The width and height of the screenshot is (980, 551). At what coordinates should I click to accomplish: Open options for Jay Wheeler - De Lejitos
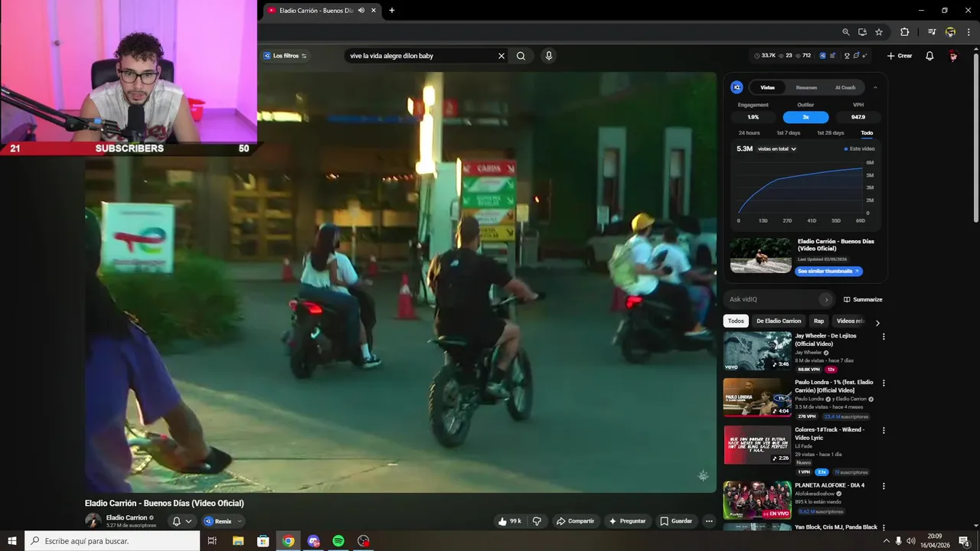884,337
